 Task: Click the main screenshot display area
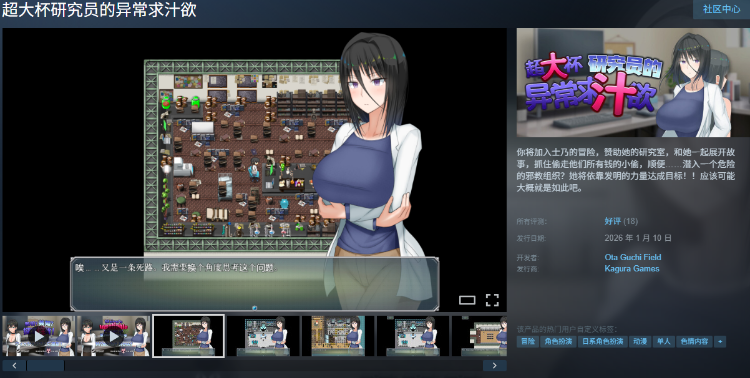(254, 170)
